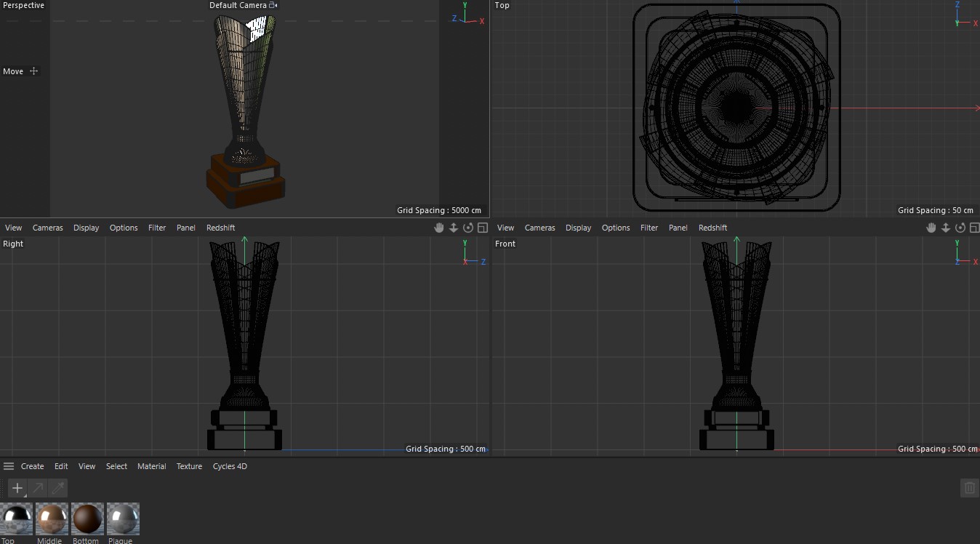This screenshot has height=544, width=980.
Task: Click the pan hand icon above the Front view
Action: tap(931, 228)
